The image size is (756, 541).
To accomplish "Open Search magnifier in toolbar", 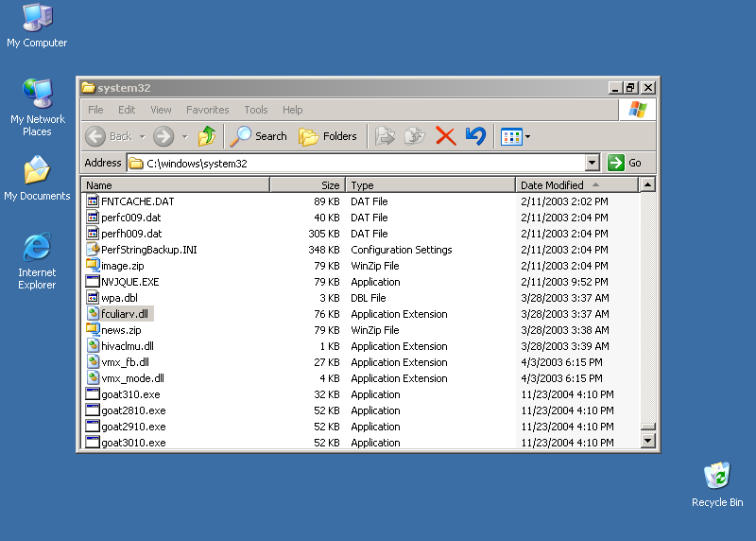I will click(x=240, y=136).
